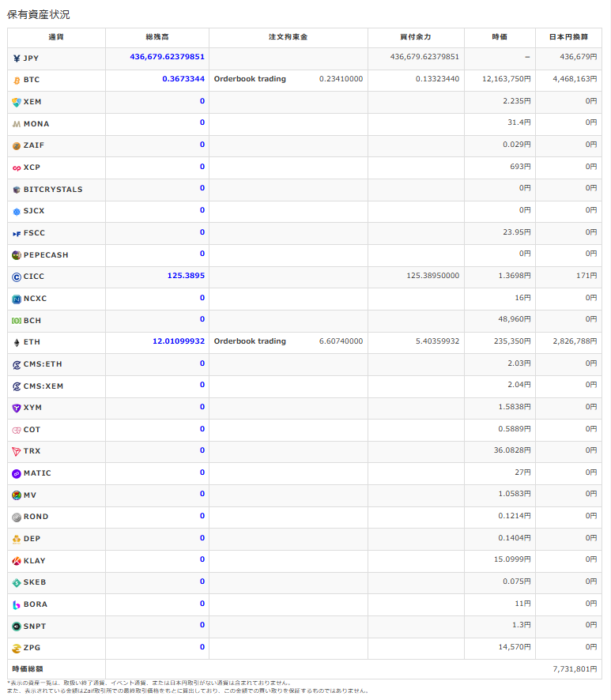
Task: Open CICC balance 125.3895 link
Action: point(186,276)
